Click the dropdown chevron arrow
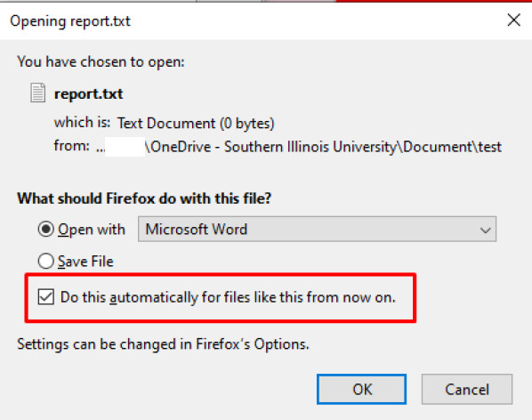This screenshot has height=420, width=532. 486,230
